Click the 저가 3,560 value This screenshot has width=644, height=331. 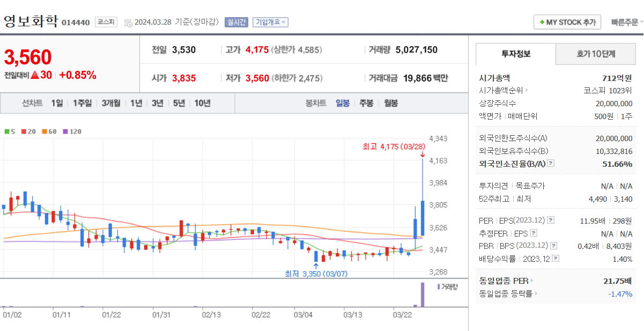click(257, 78)
